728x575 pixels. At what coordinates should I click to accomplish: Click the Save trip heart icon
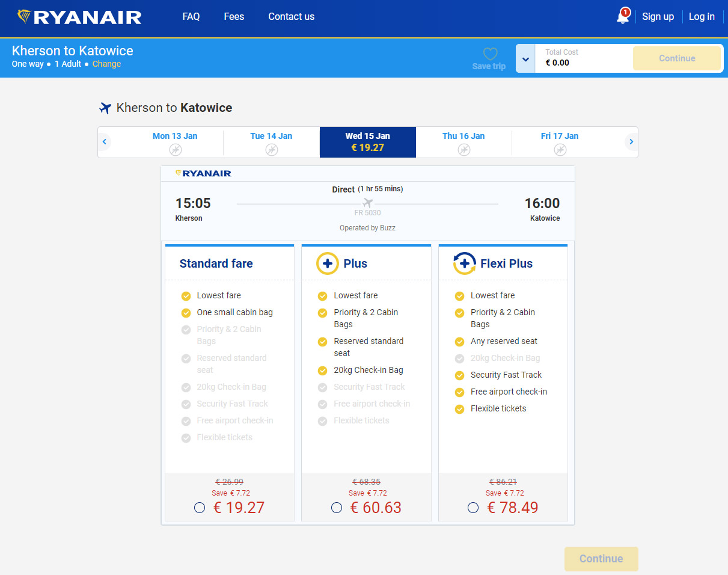click(x=490, y=54)
